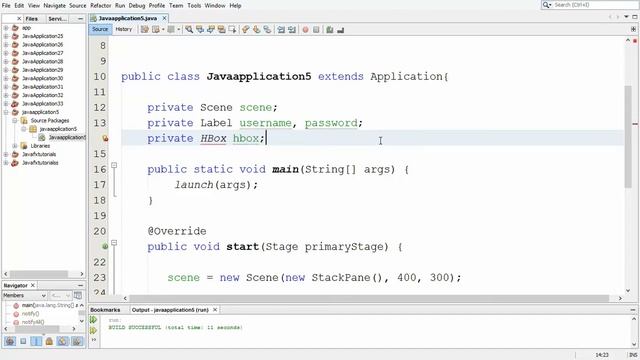This screenshot has width=640, height=360.
Task: Toggle Show Fields filter in Navigator
Action: pos(23,341)
